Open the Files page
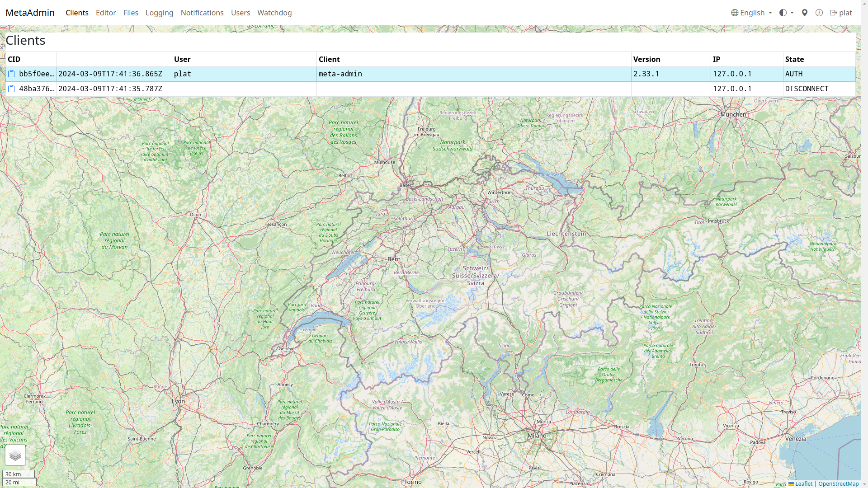868x488 pixels. click(x=131, y=13)
